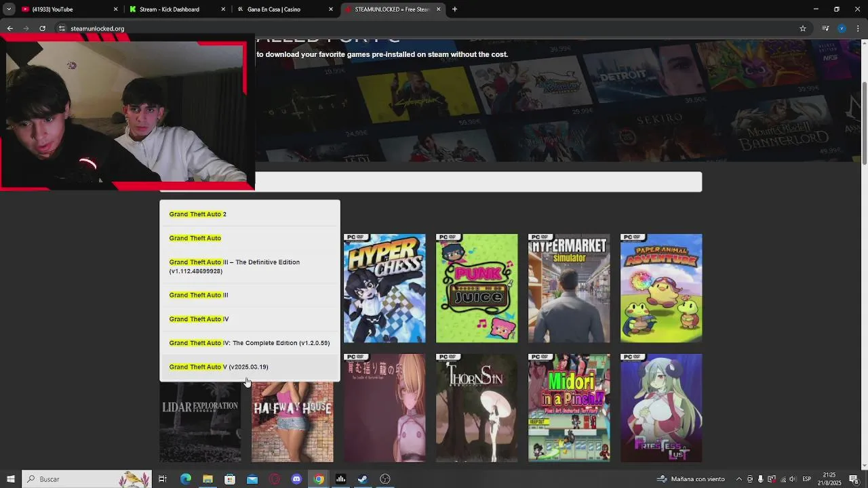Go back using browser back arrow
The width and height of the screenshot is (868, 488).
tap(9, 28)
